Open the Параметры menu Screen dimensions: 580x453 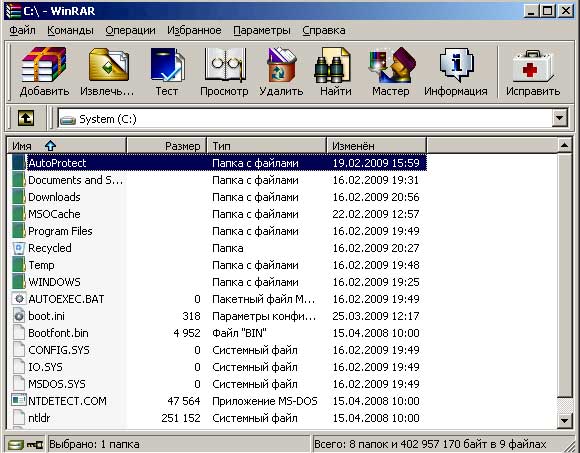(x=262, y=30)
